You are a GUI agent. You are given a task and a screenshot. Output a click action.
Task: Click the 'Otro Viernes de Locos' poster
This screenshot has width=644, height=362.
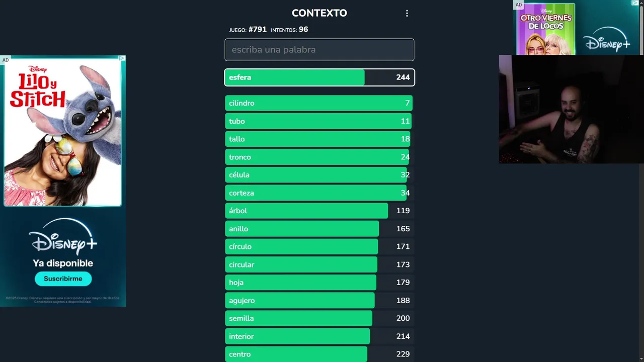[x=546, y=29]
